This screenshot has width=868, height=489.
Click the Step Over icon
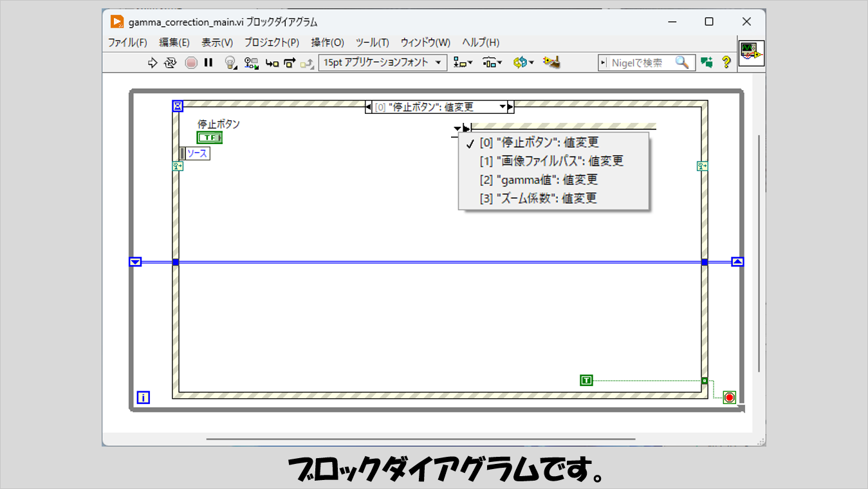(x=290, y=62)
